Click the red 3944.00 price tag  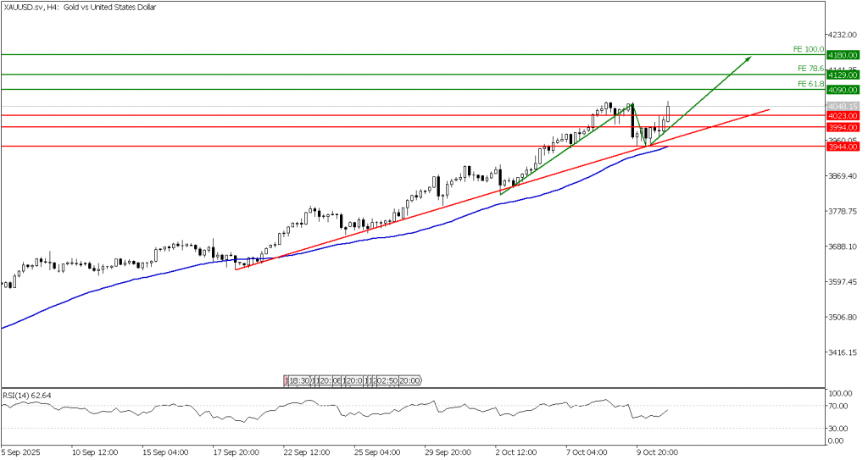843,147
